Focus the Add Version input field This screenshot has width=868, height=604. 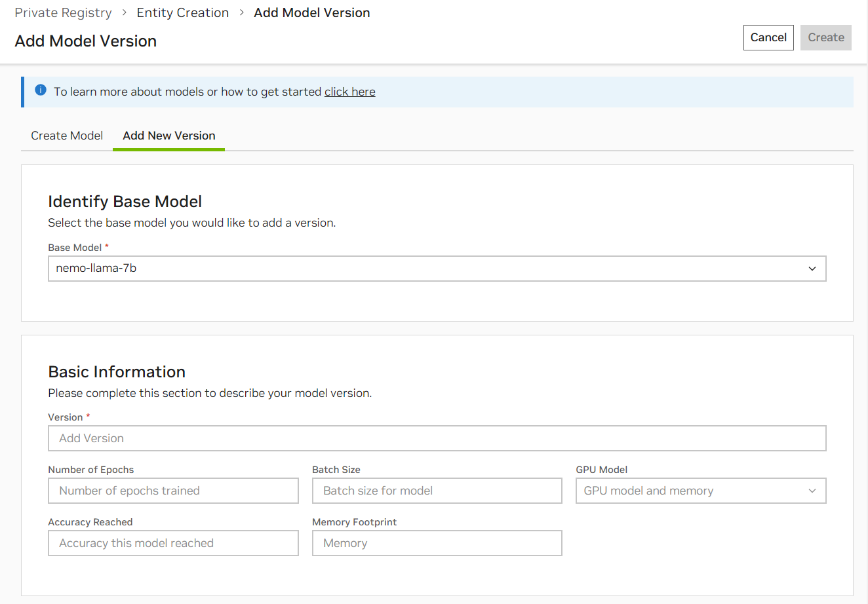point(437,438)
